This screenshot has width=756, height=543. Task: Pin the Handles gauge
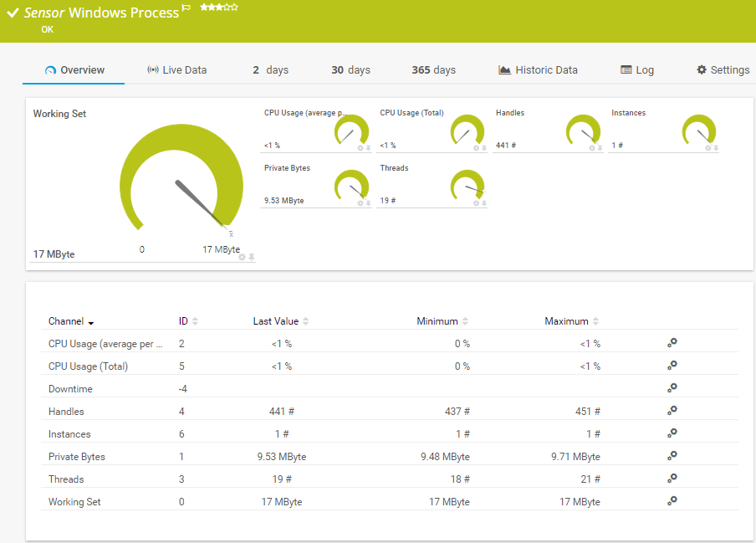point(600,148)
